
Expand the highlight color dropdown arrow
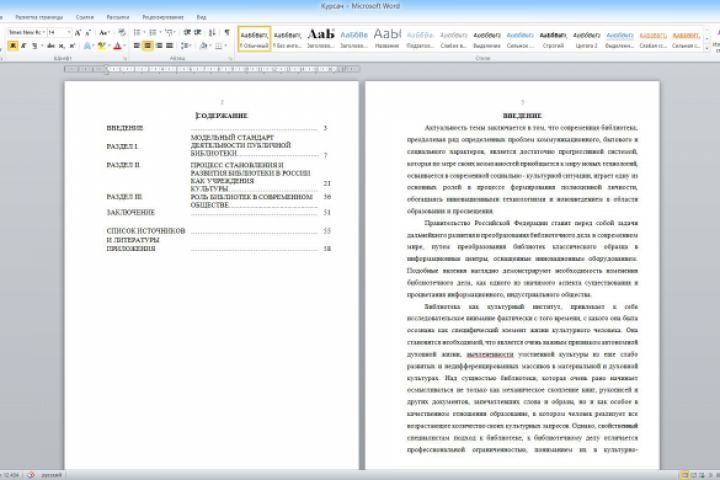(109, 45)
